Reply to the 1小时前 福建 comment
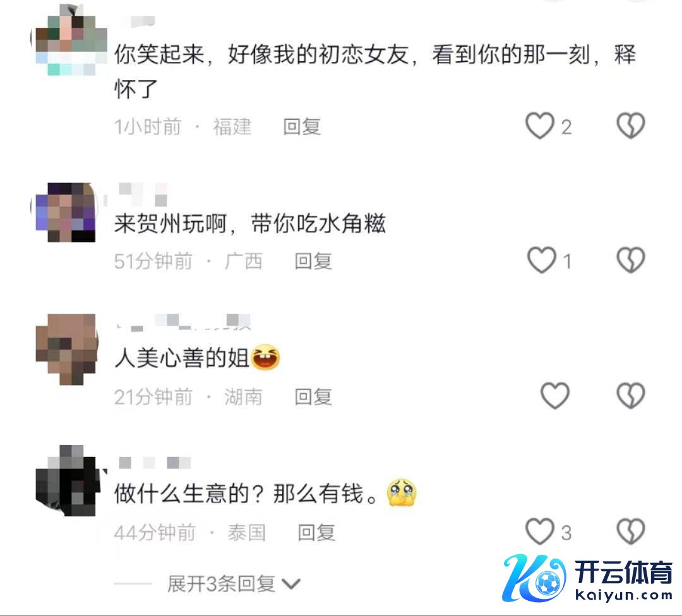 pyautogui.click(x=302, y=127)
